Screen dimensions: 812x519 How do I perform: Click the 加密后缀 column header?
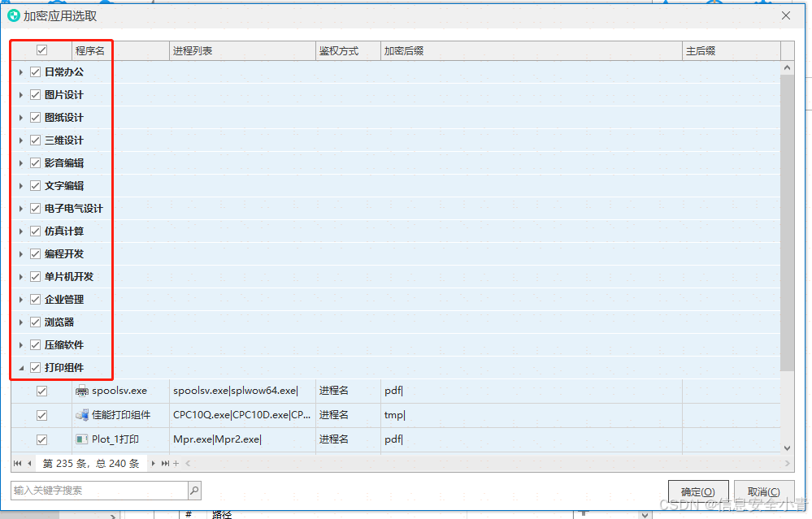[x=531, y=51]
